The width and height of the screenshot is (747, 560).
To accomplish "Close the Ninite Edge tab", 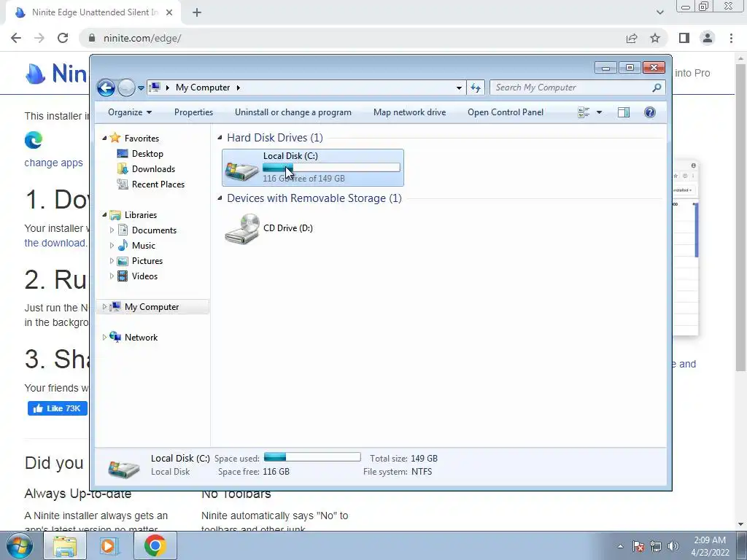I will click(169, 13).
